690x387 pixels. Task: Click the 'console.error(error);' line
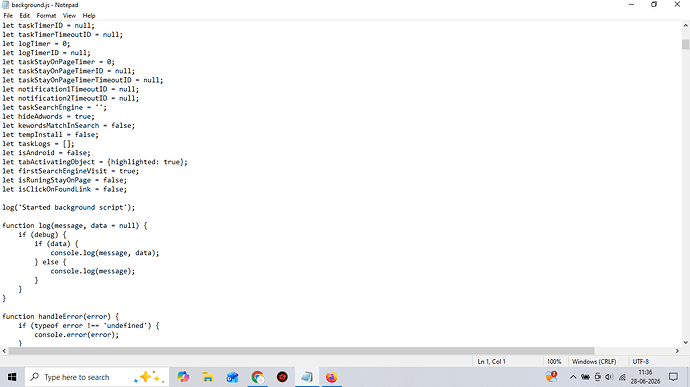click(77, 335)
